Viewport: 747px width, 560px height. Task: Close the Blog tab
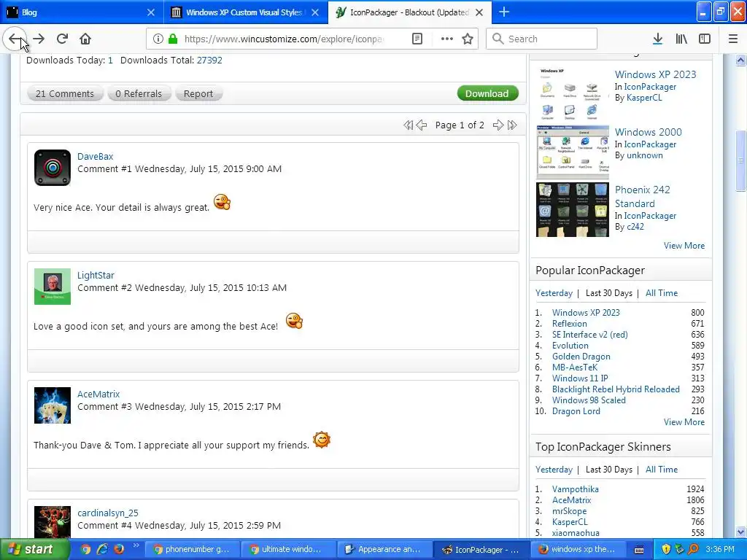[x=150, y=12]
